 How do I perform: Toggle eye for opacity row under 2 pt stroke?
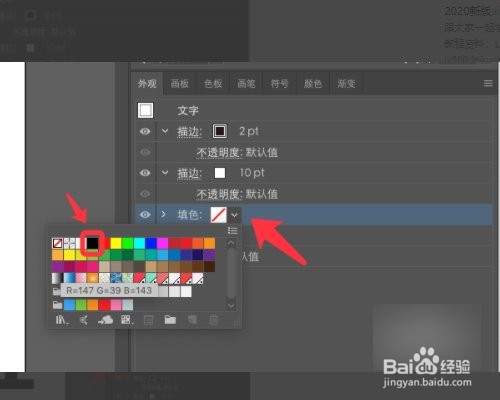[x=145, y=152]
